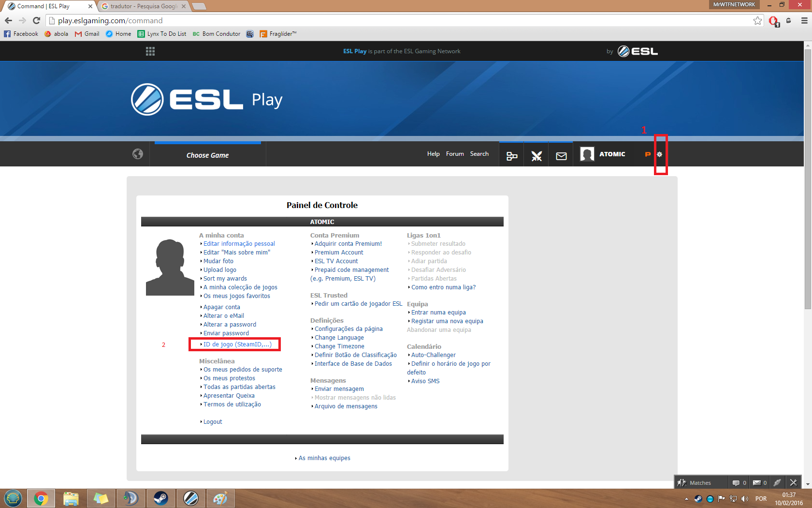Image resolution: width=812 pixels, height=508 pixels.
Task: Open settings gear icon in navbar
Action: click(659, 154)
